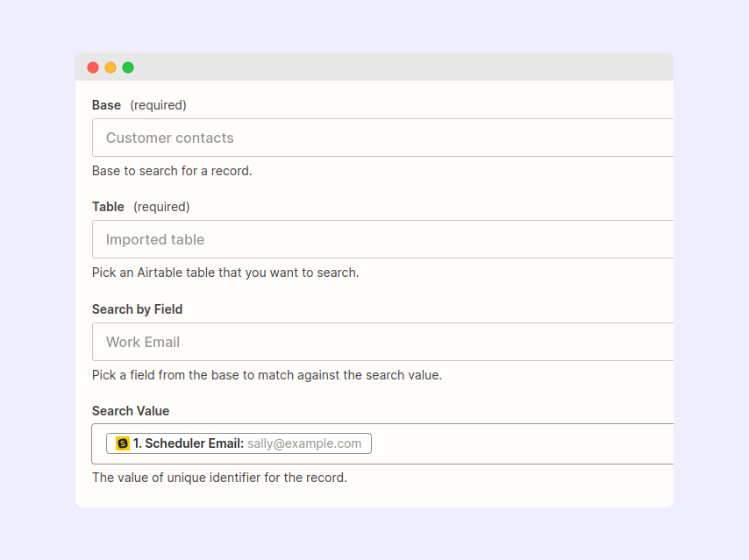Open Search by Field dropdown showing Work Email

pyautogui.click(x=382, y=342)
